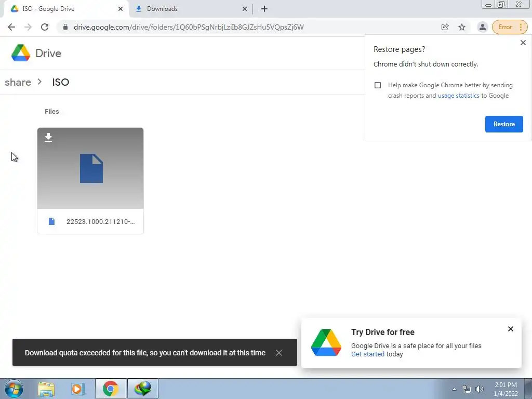Reload the Google Drive page
This screenshot has height=399, width=532.
45,27
